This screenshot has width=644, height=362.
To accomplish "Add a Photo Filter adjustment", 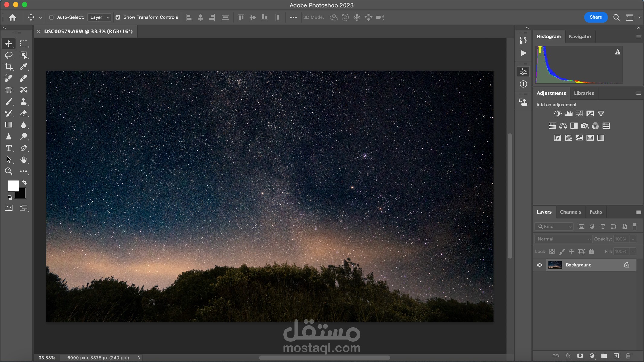I will click(x=585, y=126).
